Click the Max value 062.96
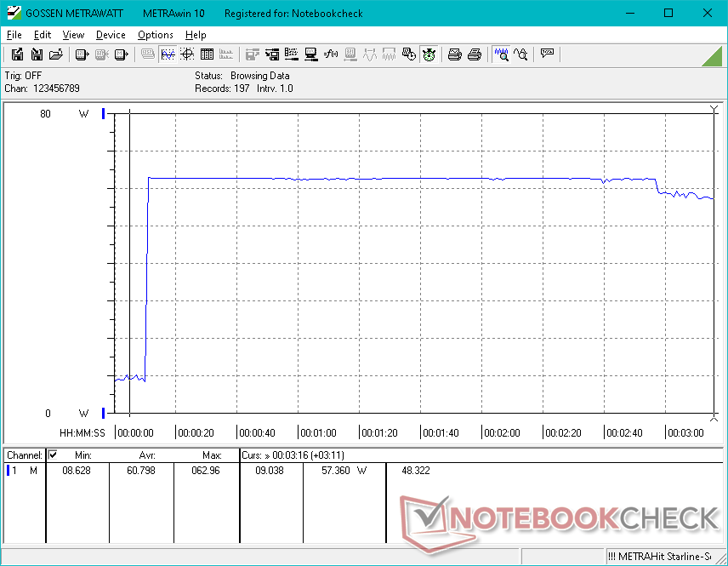Viewport: 728px width, 566px height. click(x=206, y=471)
